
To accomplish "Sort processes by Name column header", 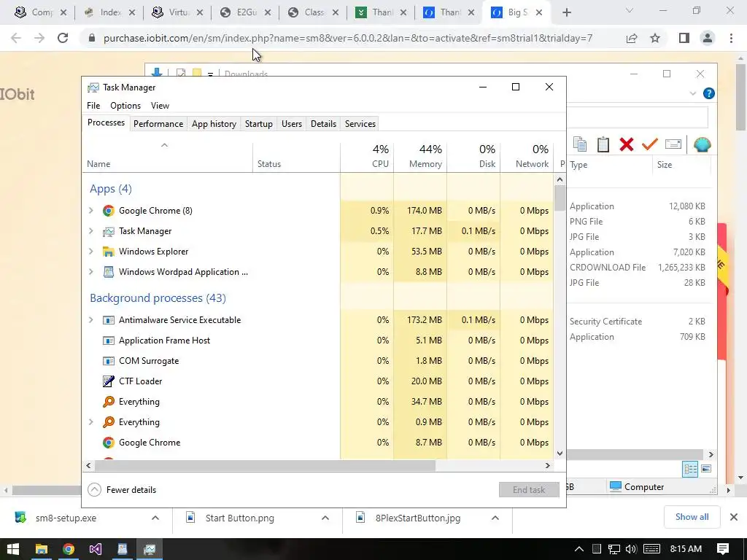I will (x=168, y=157).
